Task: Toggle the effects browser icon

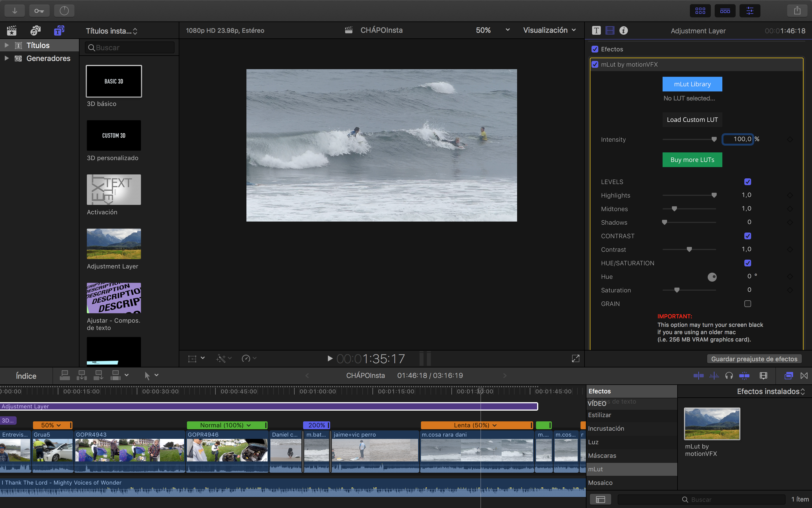Action: point(789,376)
